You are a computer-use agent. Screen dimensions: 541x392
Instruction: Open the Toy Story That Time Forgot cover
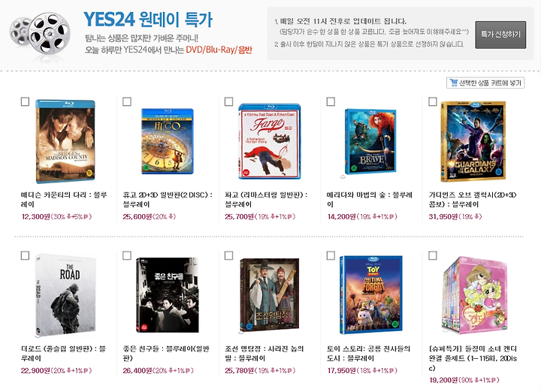371,295
